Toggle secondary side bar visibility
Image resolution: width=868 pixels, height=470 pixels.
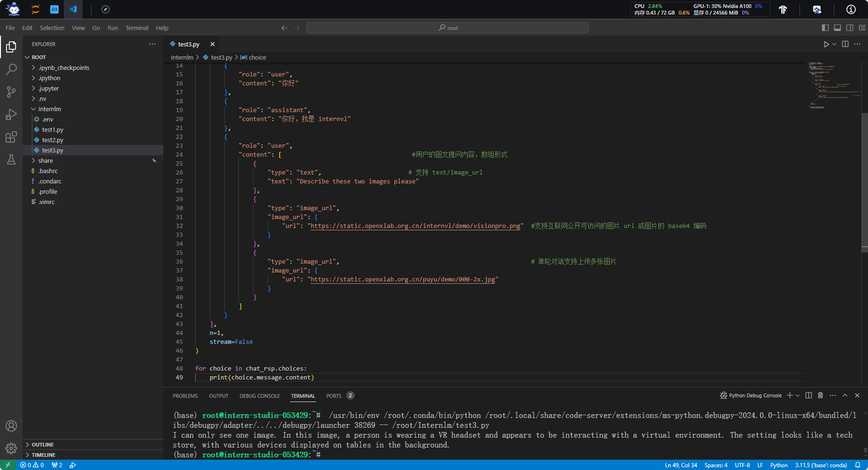pos(850,28)
